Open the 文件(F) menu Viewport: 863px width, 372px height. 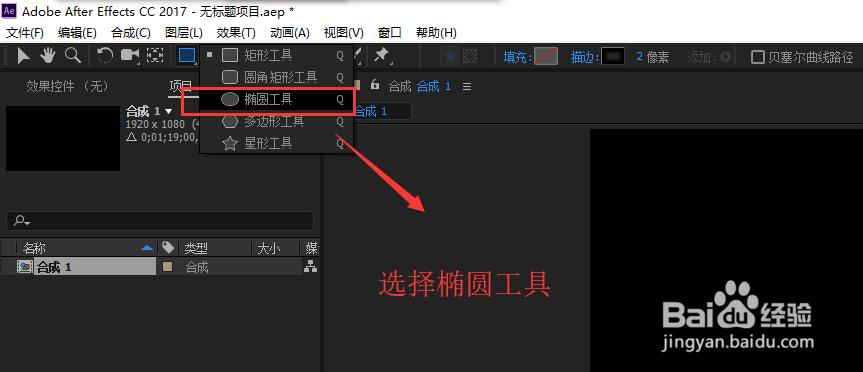(25, 32)
